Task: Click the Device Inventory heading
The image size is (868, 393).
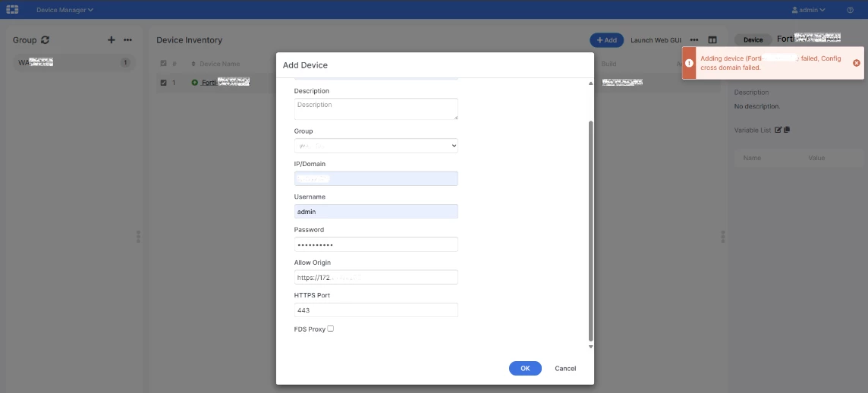Action: pyautogui.click(x=190, y=40)
